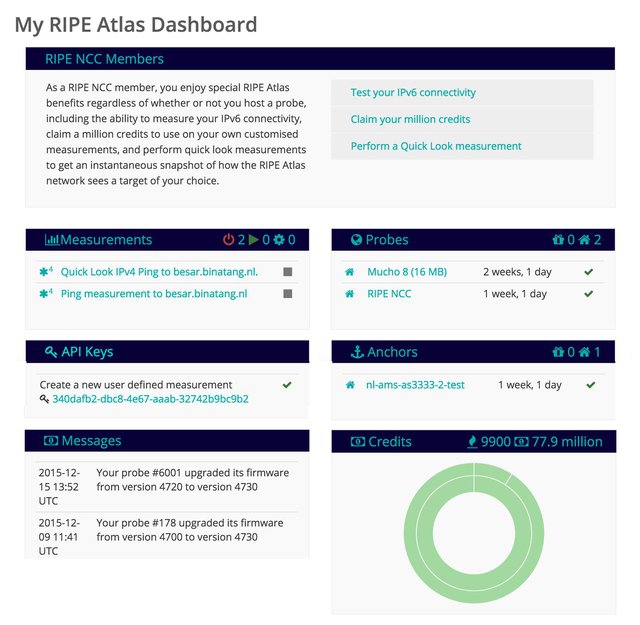The height and width of the screenshot is (625, 640).
Task: Click the '2 weeks, 1 day' uptime text
Action: [x=517, y=272]
